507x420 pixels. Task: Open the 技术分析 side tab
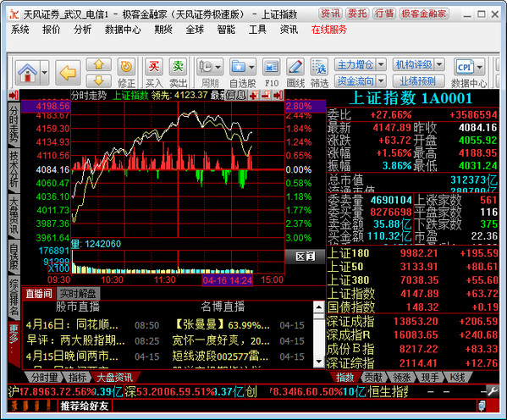pyautogui.click(x=14, y=169)
